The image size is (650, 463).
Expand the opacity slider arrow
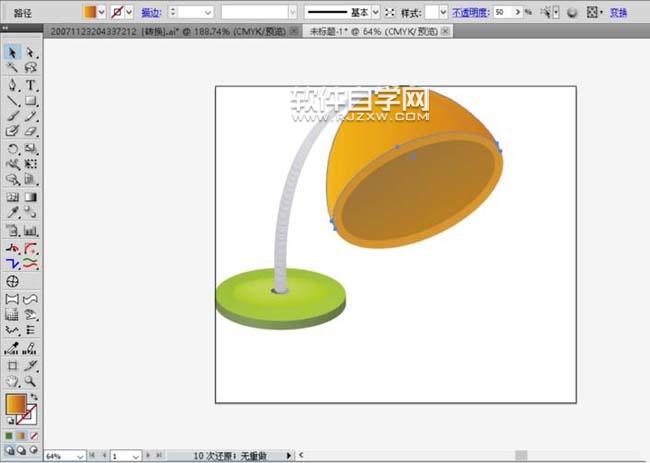(x=518, y=12)
